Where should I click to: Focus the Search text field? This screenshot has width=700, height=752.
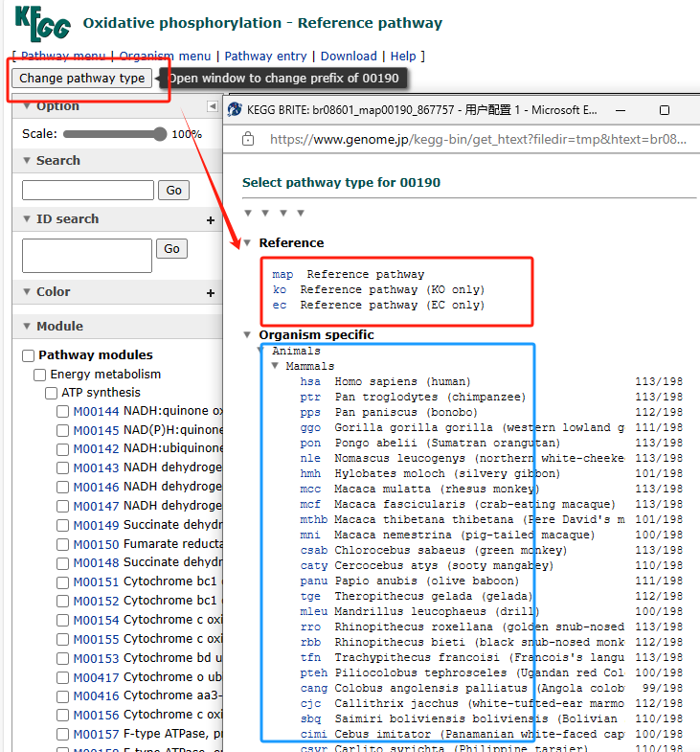[88, 191]
